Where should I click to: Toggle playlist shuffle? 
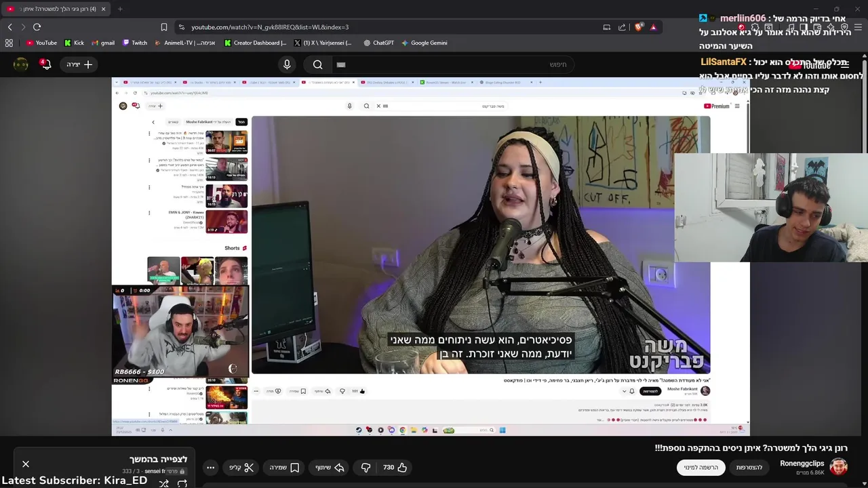tap(163, 483)
